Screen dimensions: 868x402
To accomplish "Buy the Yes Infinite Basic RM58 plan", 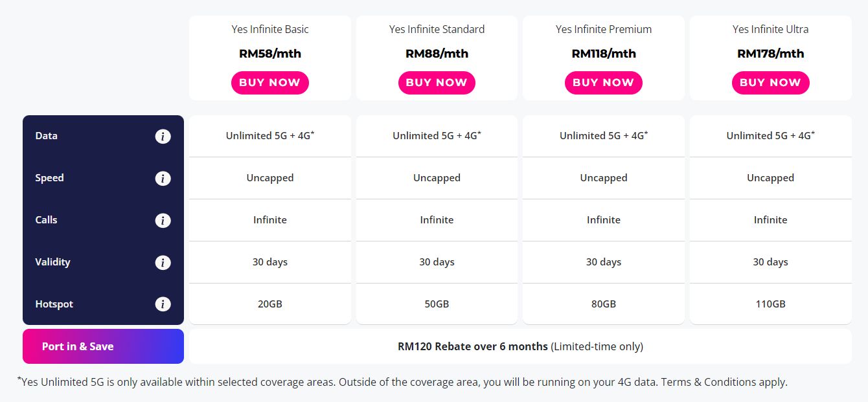I will tap(269, 82).
